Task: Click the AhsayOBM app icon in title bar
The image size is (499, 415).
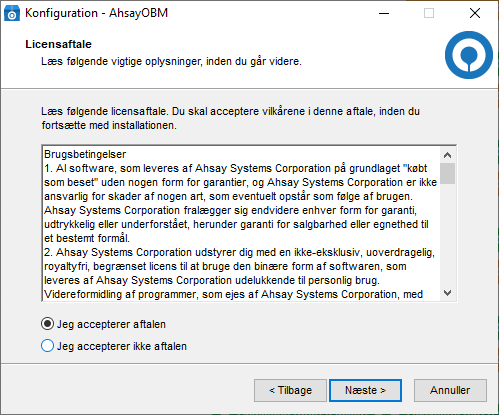Action: coord(12,13)
